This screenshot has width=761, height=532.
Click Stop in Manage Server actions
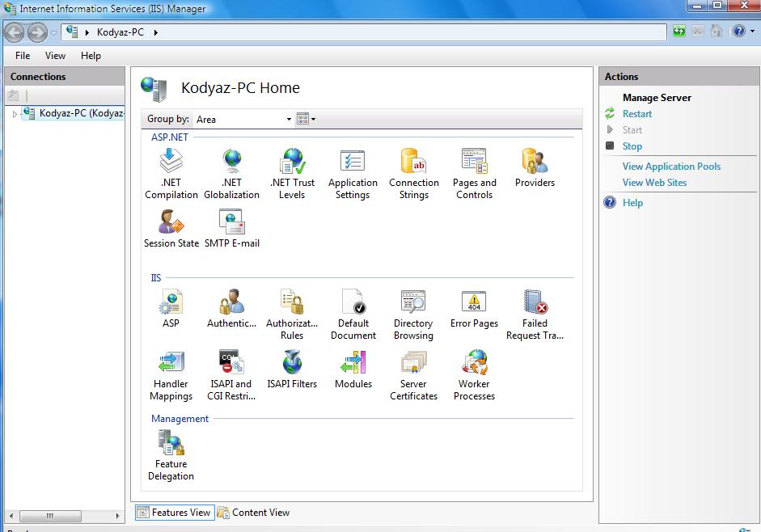click(632, 146)
